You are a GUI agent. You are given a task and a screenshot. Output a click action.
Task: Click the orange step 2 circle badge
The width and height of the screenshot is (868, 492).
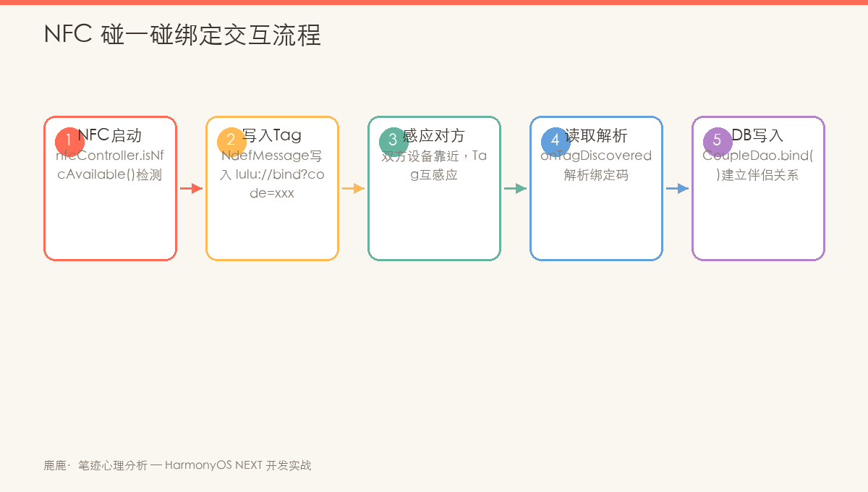click(x=231, y=140)
